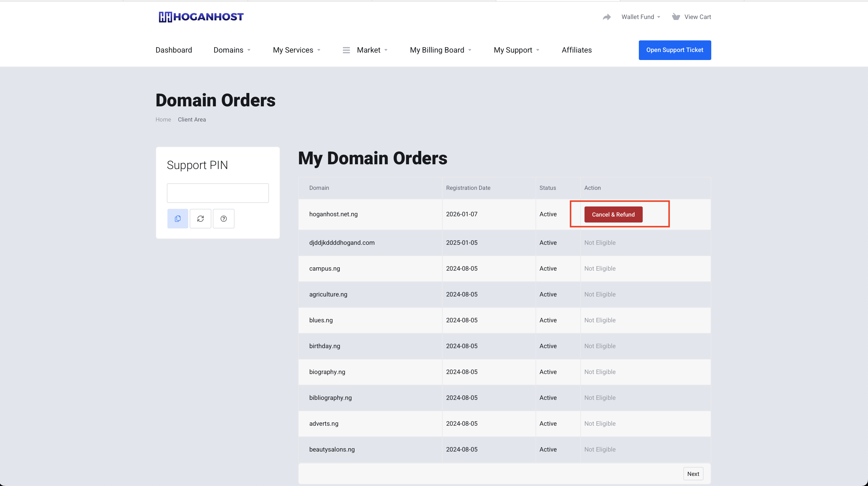Image resolution: width=868 pixels, height=486 pixels.
Task: Click the Support PIN input field
Action: [218, 193]
